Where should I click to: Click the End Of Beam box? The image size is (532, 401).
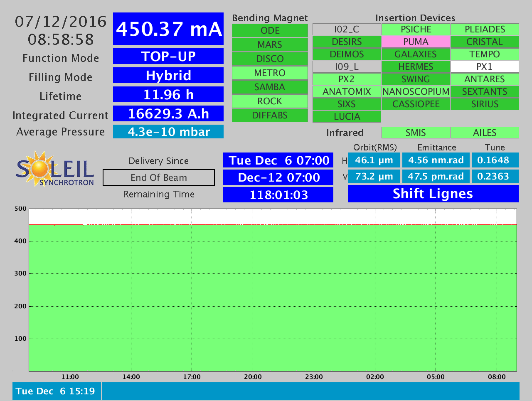[159, 177]
